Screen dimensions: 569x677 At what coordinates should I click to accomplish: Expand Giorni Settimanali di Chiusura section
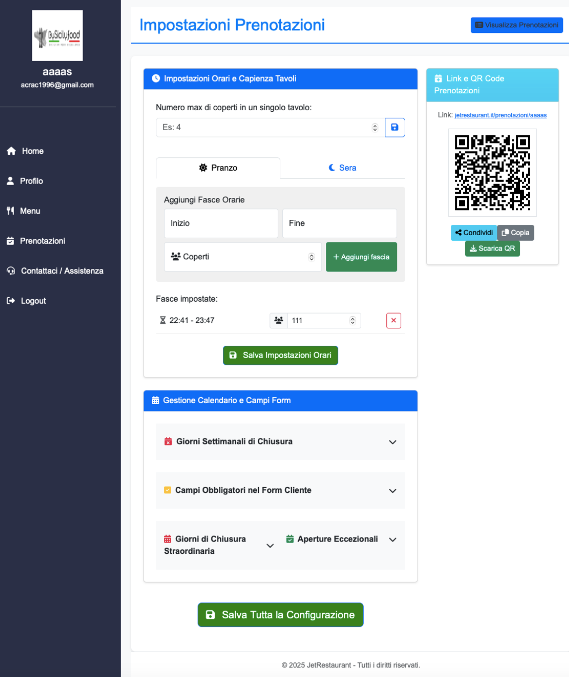[280, 442]
